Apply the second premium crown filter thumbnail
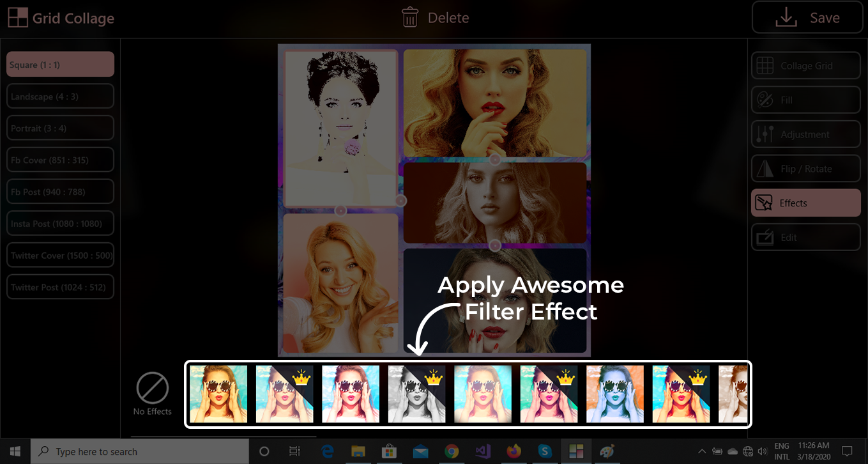868x464 pixels. (x=285, y=394)
